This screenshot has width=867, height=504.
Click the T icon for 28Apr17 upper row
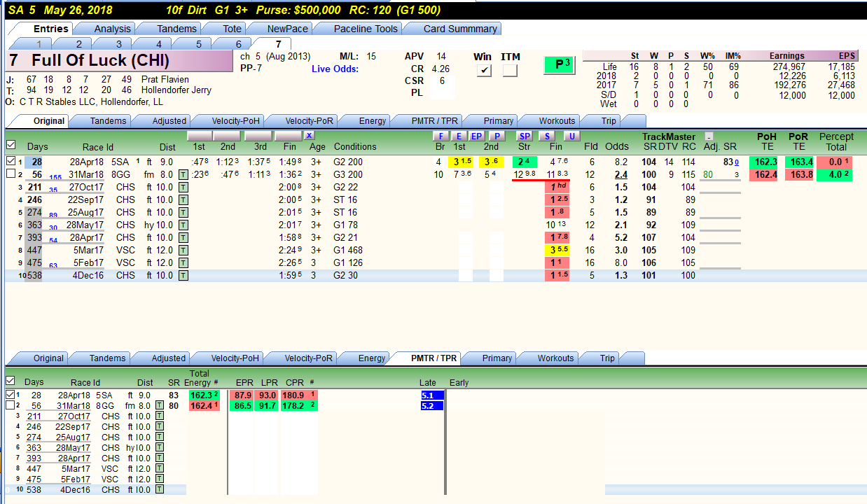(x=183, y=238)
